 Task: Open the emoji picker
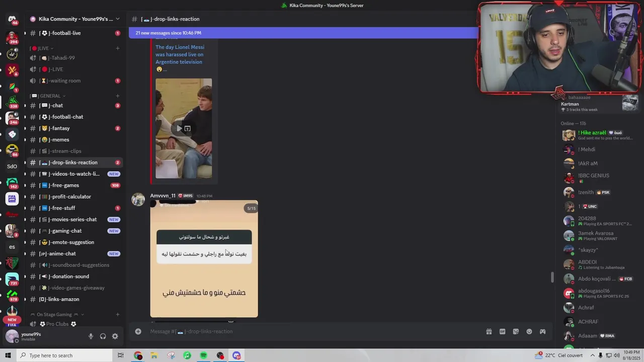tap(529, 331)
